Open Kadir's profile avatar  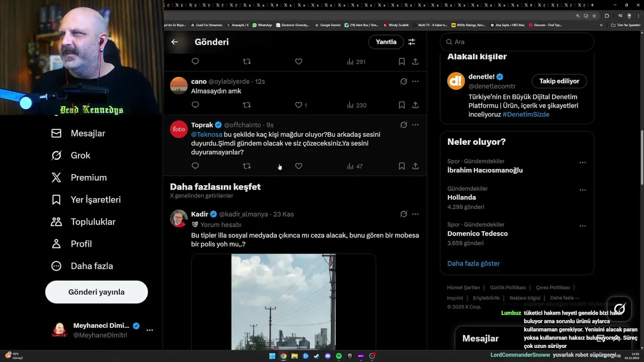point(179,219)
